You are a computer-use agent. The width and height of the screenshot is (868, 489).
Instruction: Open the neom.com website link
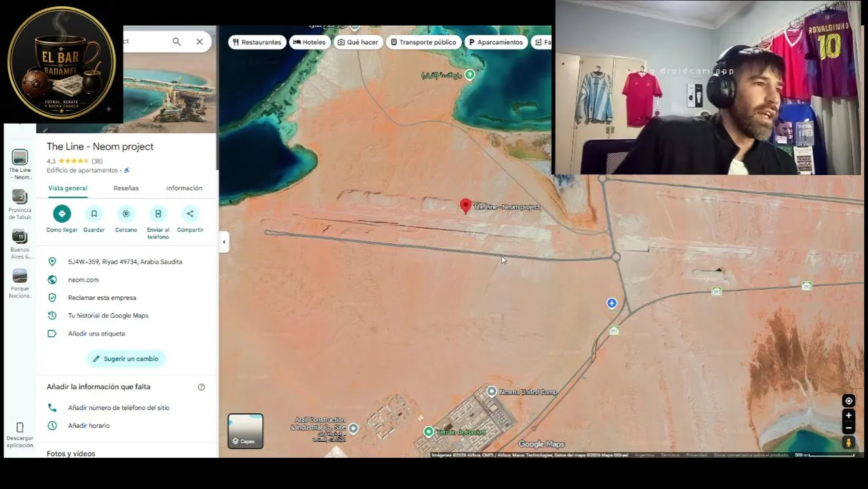pos(83,280)
